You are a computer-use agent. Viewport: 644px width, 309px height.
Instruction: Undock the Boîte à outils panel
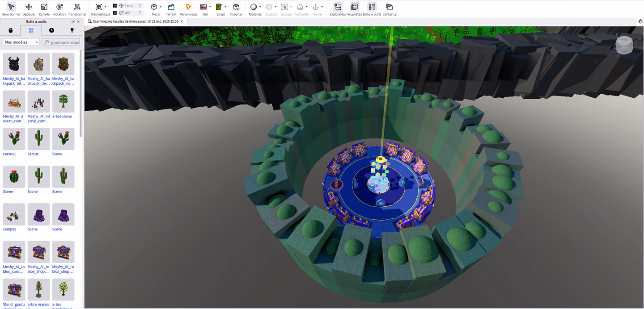pos(73,21)
